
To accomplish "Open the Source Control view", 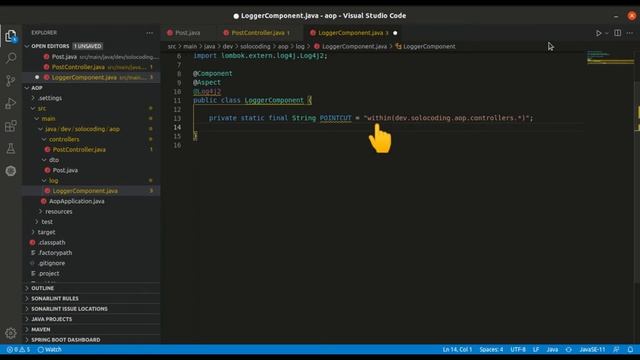I will 11,80.
